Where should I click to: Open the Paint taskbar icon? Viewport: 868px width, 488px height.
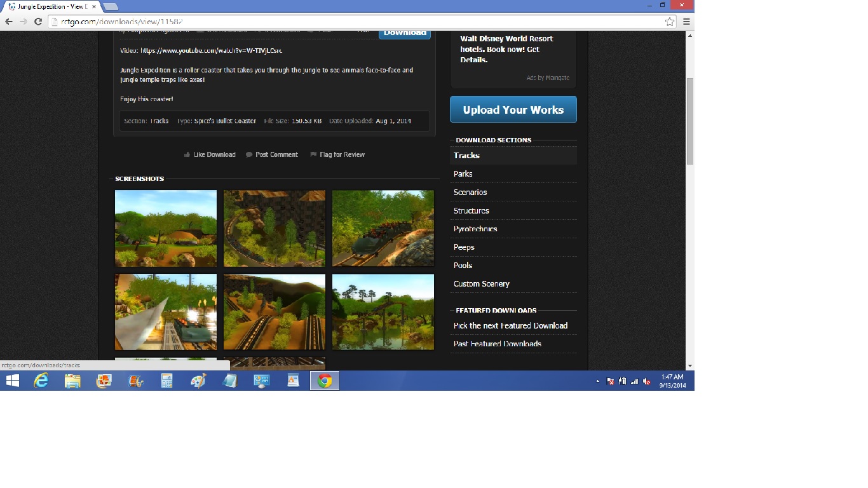(198, 381)
